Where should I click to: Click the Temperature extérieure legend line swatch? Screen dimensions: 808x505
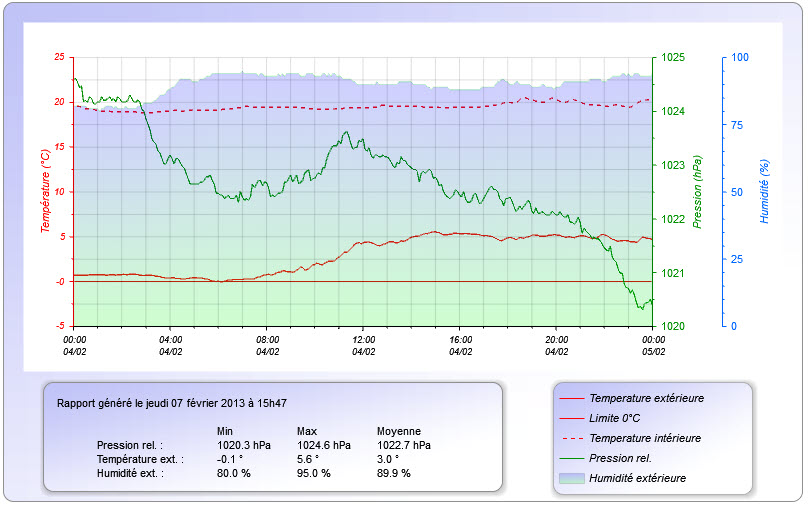[571, 398]
